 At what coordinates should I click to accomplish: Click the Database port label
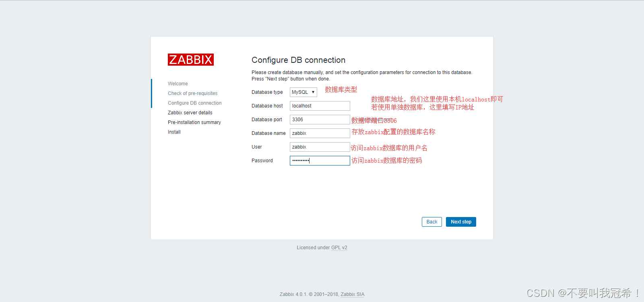pyautogui.click(x=267, y=120)
